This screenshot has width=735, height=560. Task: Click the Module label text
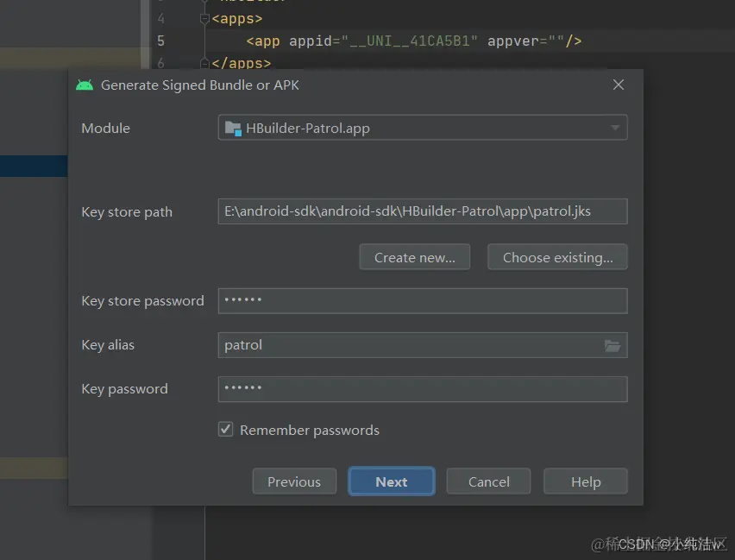tap(105, 128)
